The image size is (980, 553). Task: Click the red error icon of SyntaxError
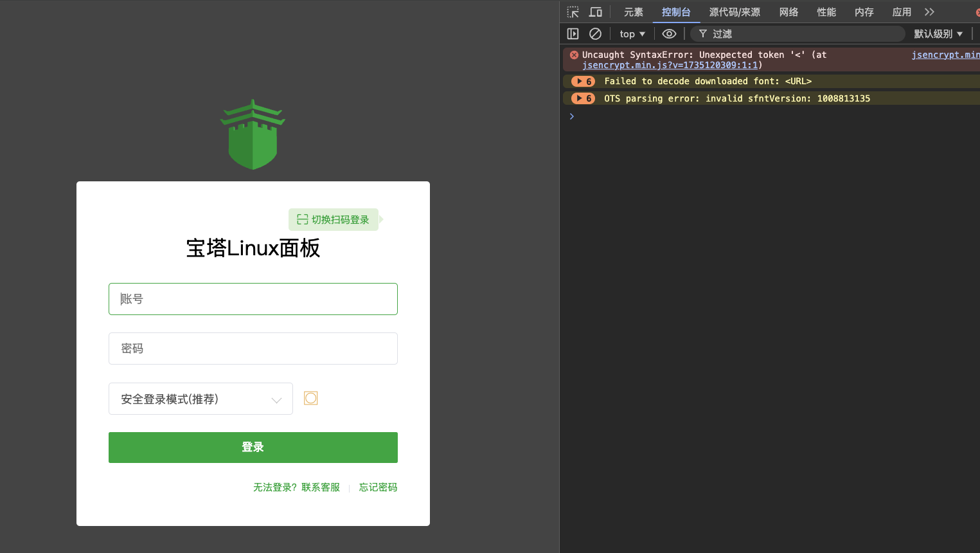[x=574, y=55]
